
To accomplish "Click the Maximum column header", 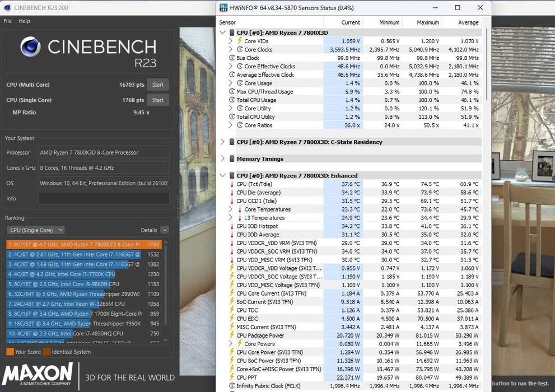I will click(427, 22).
